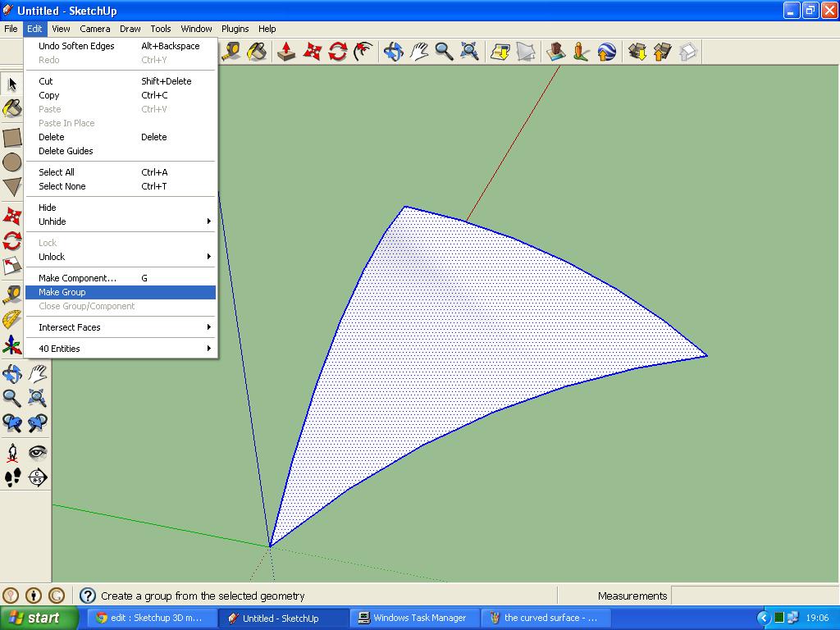Activate the Scale tool in left toolbar

pyautogui.click(x=11, y=266)
